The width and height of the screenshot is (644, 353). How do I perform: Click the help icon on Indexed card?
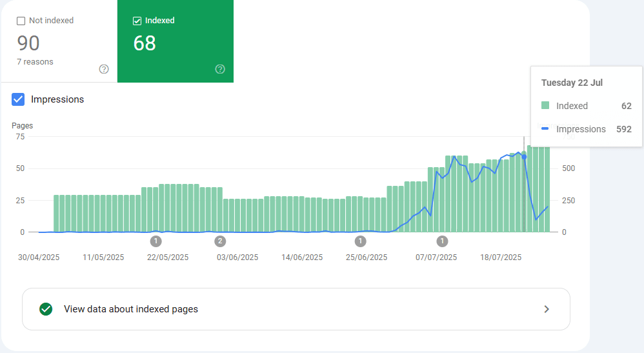(x=220, y=69)
